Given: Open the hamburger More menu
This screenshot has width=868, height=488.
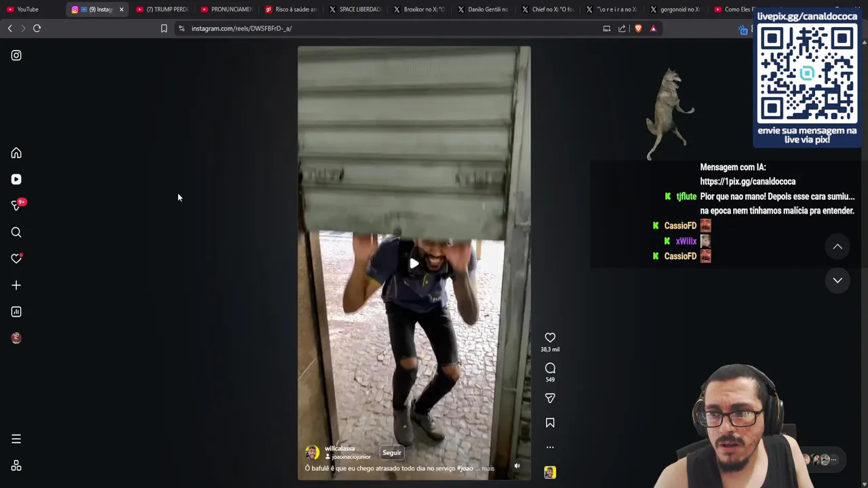Looking at the screenshot, I should pyautogui.click(x=16, y=439).
